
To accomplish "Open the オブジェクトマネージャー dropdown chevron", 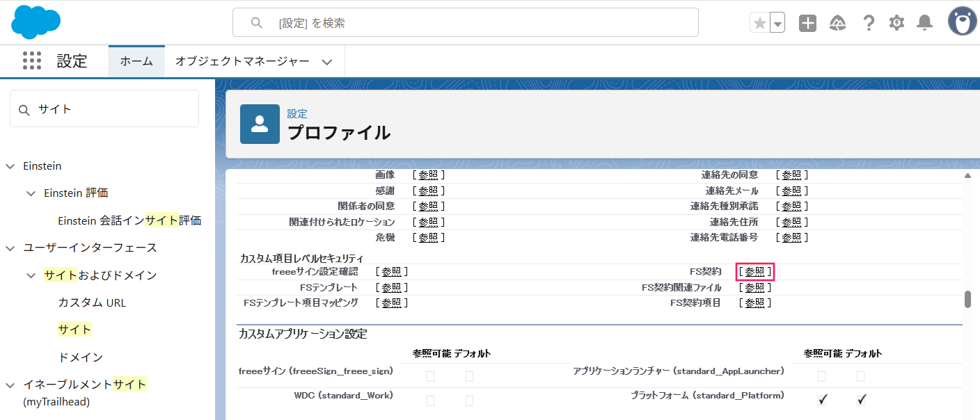I will pos(327,62).
